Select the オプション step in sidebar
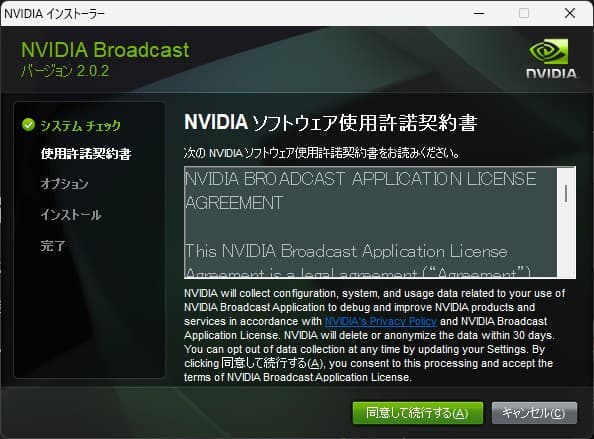Screen dimensions: 594x439 click(x=64, y=184)
